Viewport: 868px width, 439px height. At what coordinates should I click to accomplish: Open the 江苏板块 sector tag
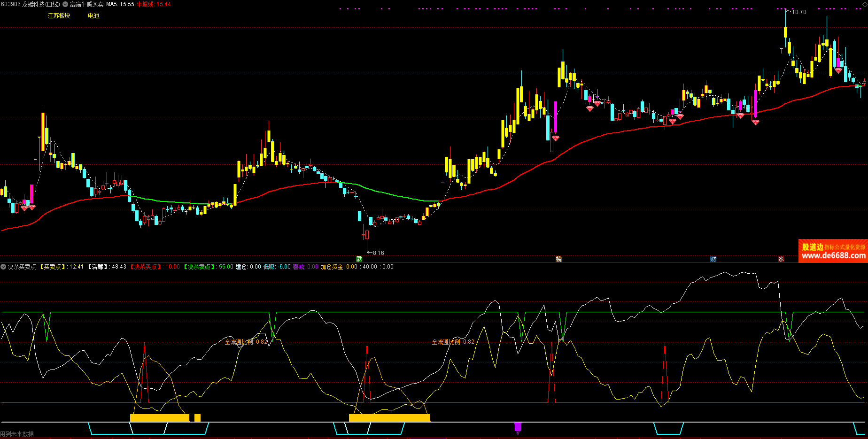pos(59,16)
